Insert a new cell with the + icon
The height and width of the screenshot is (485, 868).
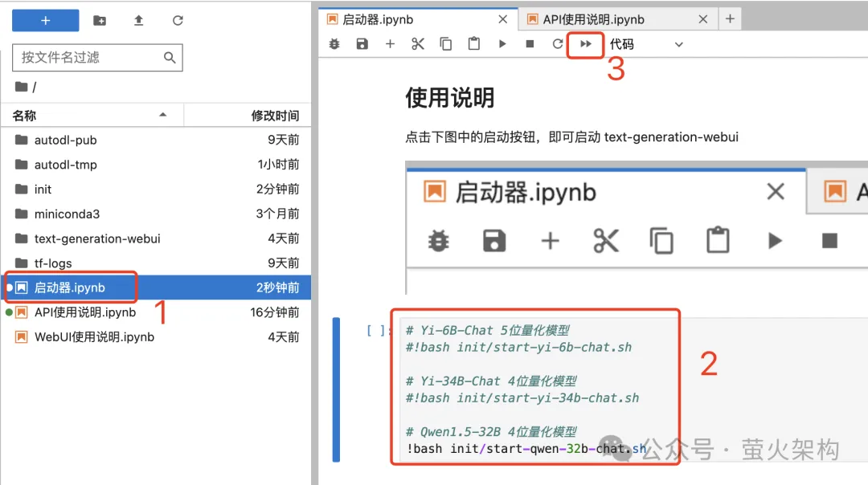click(390, 44)
